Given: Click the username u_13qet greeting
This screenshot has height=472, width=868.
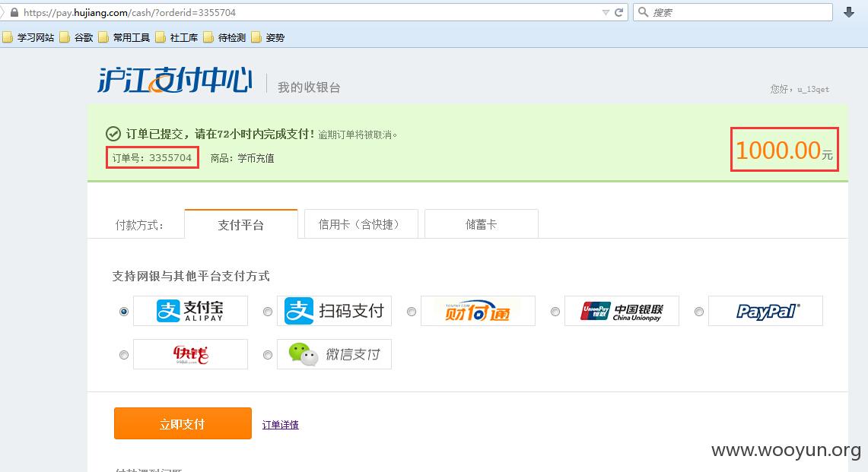Looking at the screenshot, I should (x=800, y=89).
